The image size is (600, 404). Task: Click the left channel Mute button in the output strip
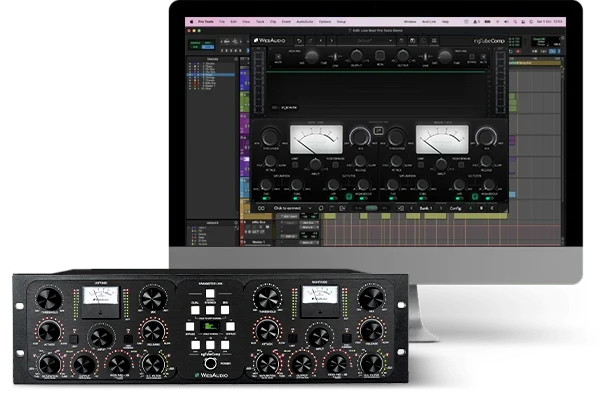click(278, 57)
